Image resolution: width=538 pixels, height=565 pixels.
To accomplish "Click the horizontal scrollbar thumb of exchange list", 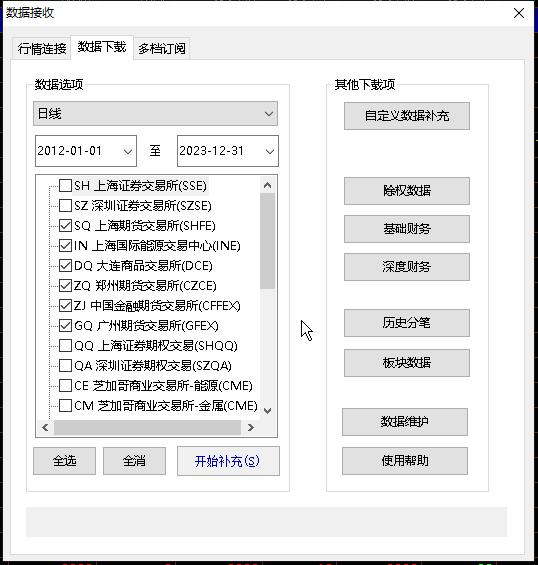I will (x=147, y=428).
